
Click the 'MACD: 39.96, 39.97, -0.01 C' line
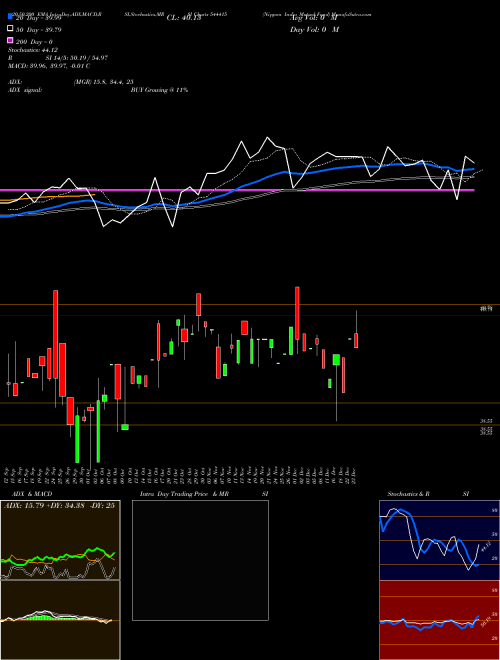click(x=49, y=66)
